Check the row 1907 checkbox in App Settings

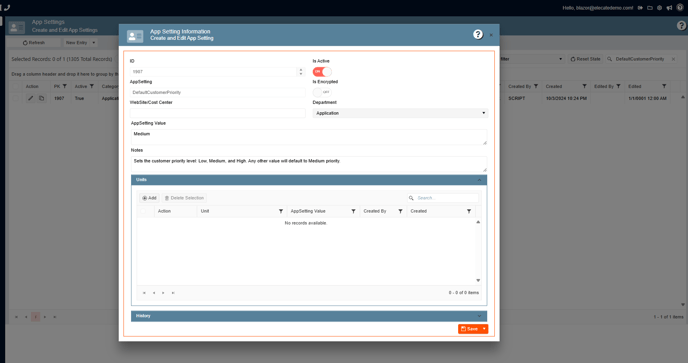point(16,98)
